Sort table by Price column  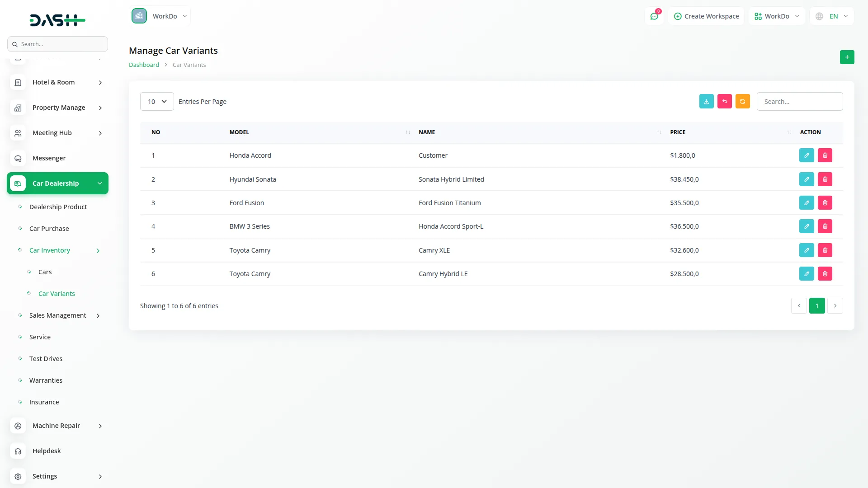tap(677, 132)
